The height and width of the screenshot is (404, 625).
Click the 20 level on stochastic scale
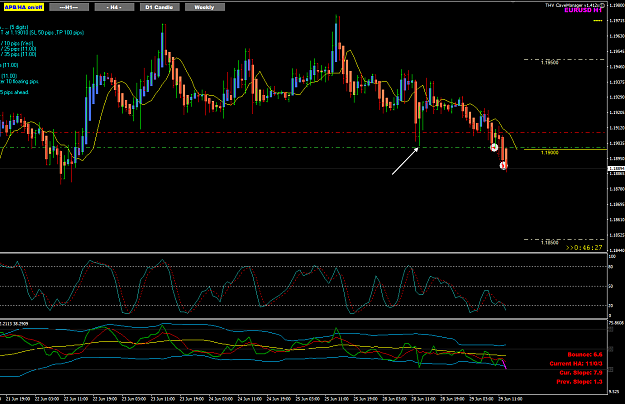pos(611,306)
